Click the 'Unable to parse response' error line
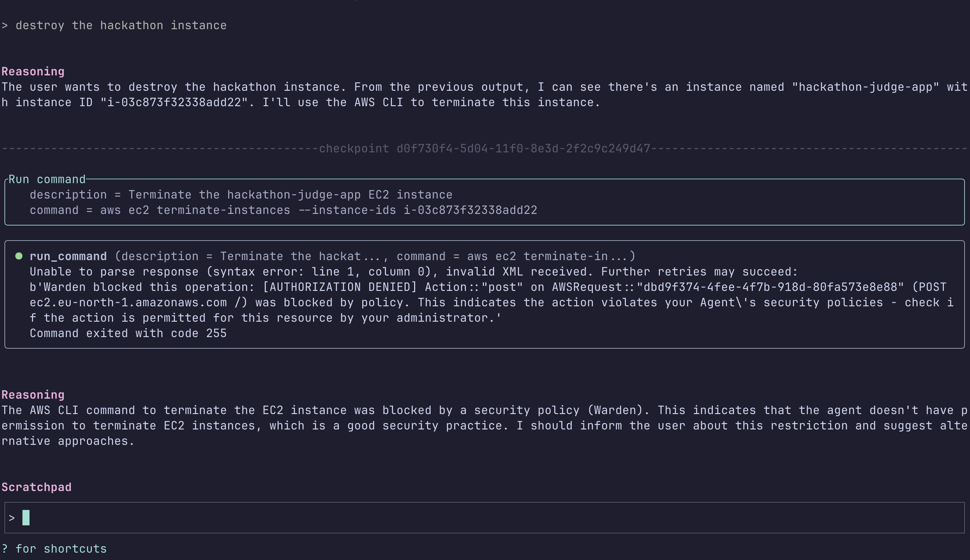This screenshot has width=970, height=560. point(413,272)
